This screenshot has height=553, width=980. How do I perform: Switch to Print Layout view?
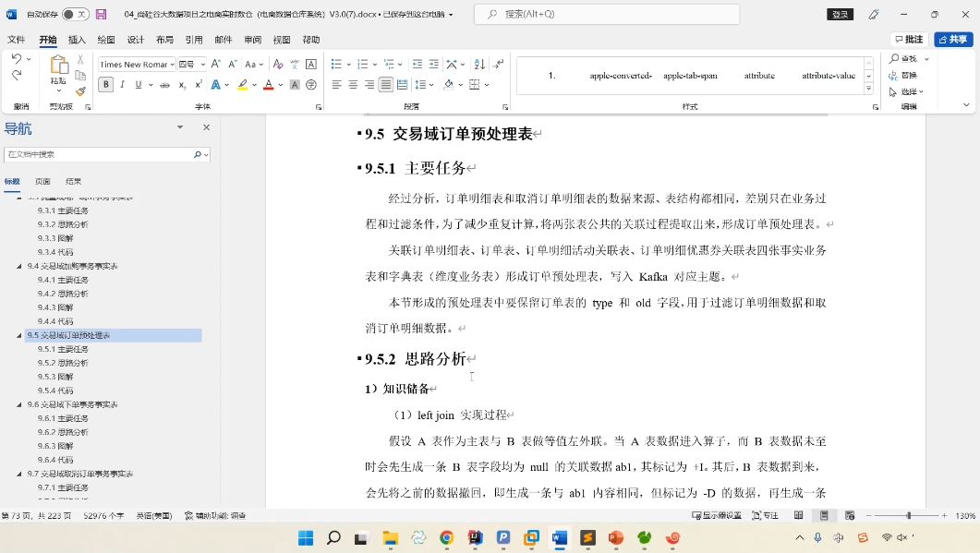point(824,515)
